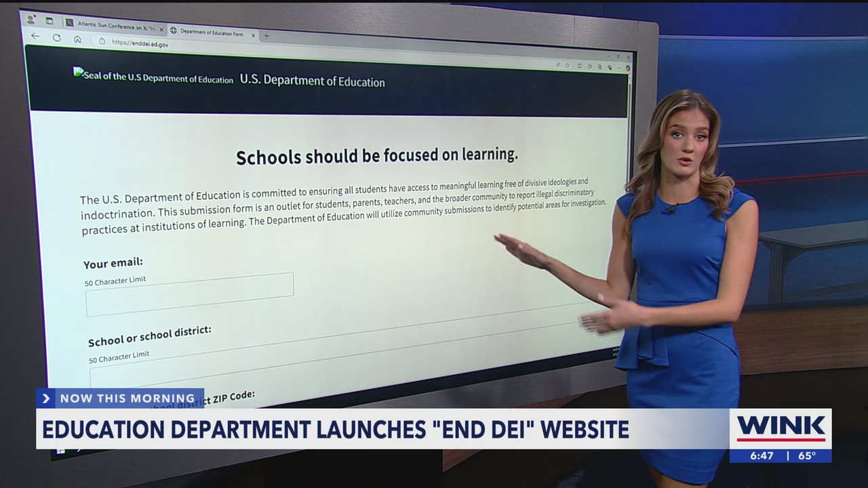Click the U.S. Department of Education header title
868x488 pixels.
(313, 81)
